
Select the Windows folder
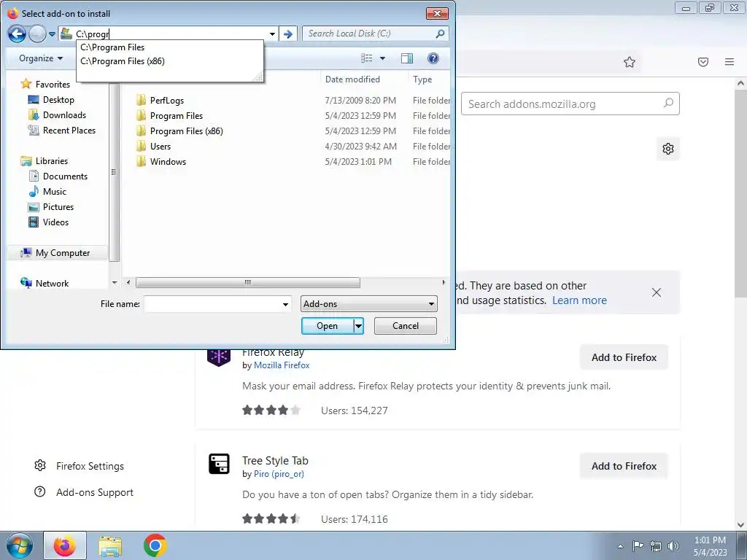coord(168,161)
